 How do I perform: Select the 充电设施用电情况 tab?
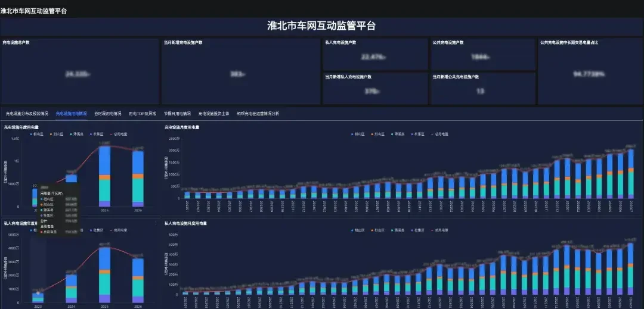[71, 114]
